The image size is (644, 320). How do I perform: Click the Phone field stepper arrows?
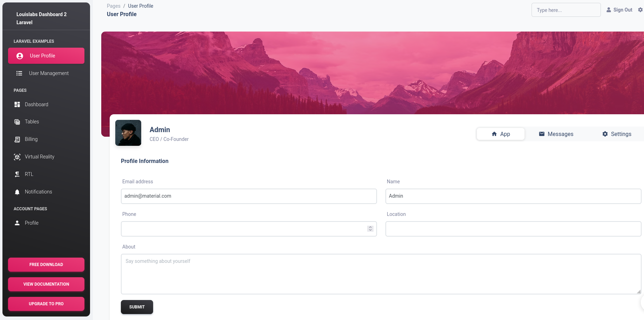coord(370,229)
